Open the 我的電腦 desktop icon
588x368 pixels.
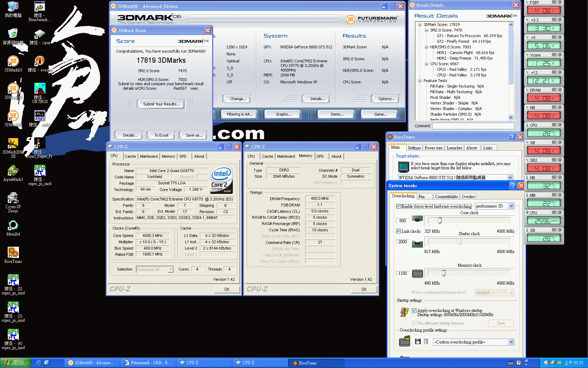coord(13,9)
